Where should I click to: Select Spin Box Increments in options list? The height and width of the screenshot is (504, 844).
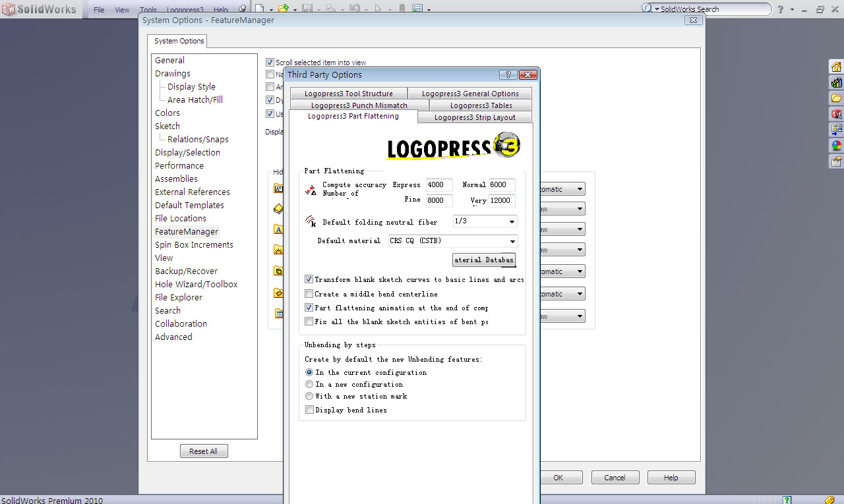click(x=194, y=244)
